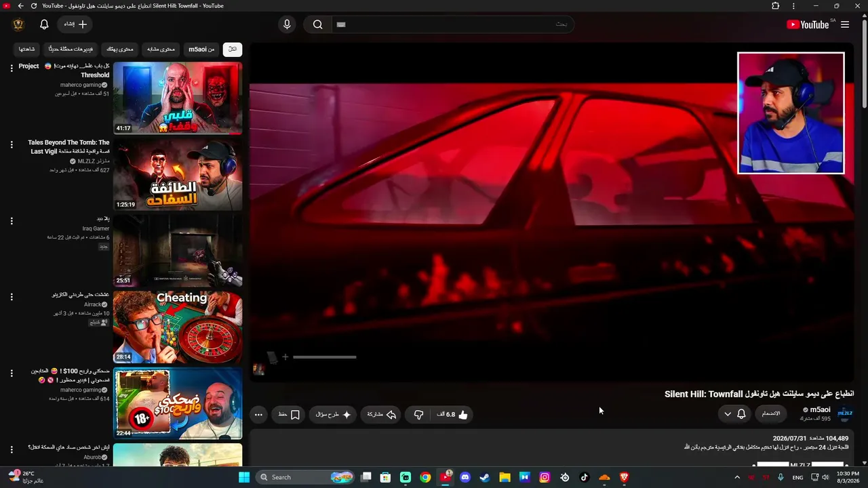Switch input language via ENG indicator

[797, 477]
